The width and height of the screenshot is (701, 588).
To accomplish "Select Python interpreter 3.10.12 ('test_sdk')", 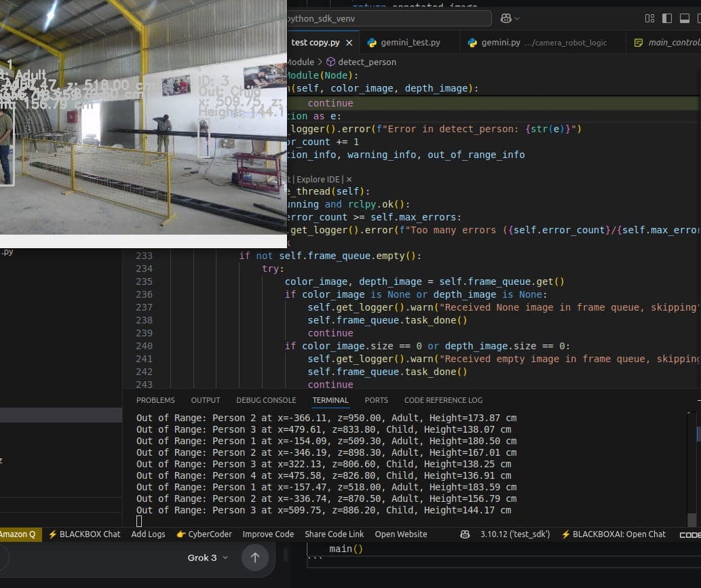I will (515, 534).
